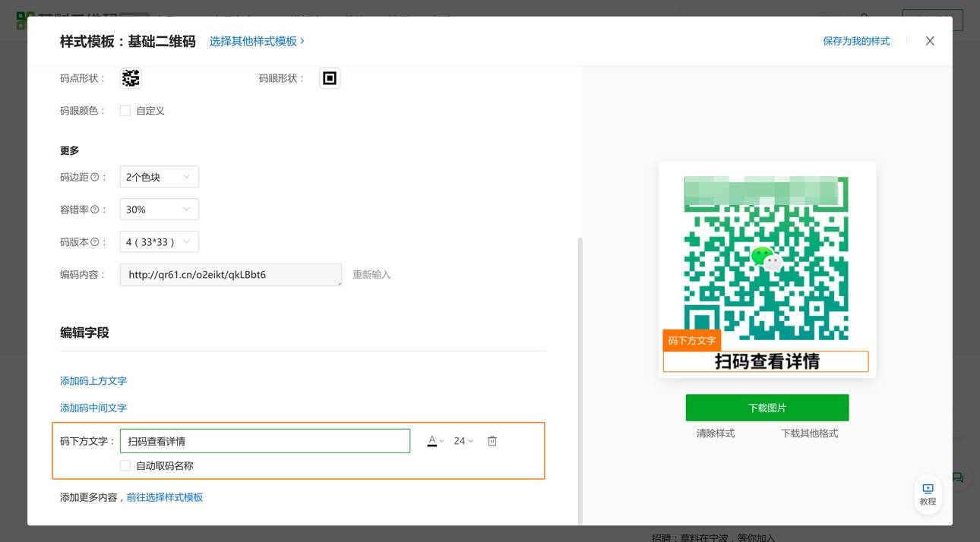Viewport: 980px width, 542px height.
Task: Click 选择其他样式模板 link
Action: (x=257, y=41)
